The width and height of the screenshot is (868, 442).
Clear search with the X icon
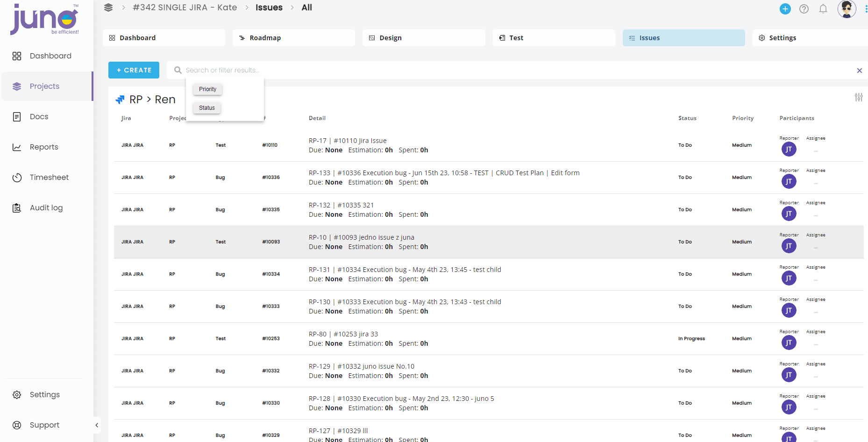[860, 71]
